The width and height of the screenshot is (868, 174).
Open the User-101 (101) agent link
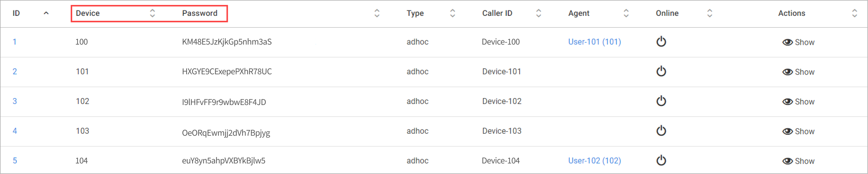(x=594, y=42)
